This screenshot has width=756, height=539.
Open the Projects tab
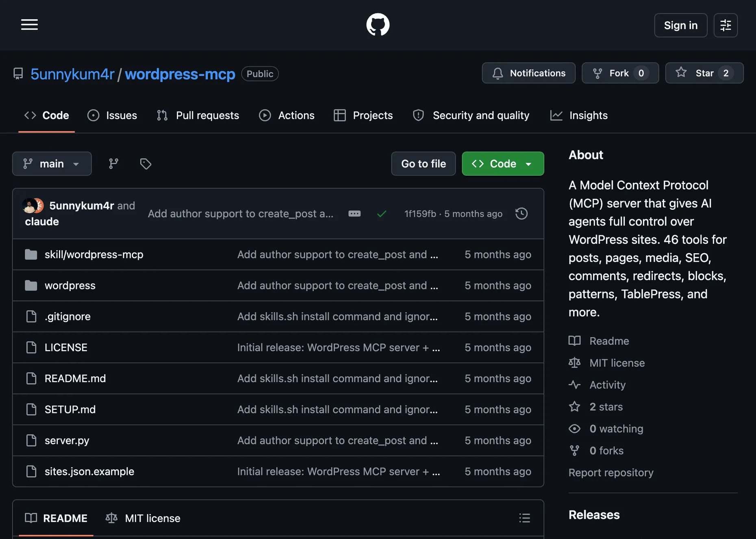[x=363, y=115]
